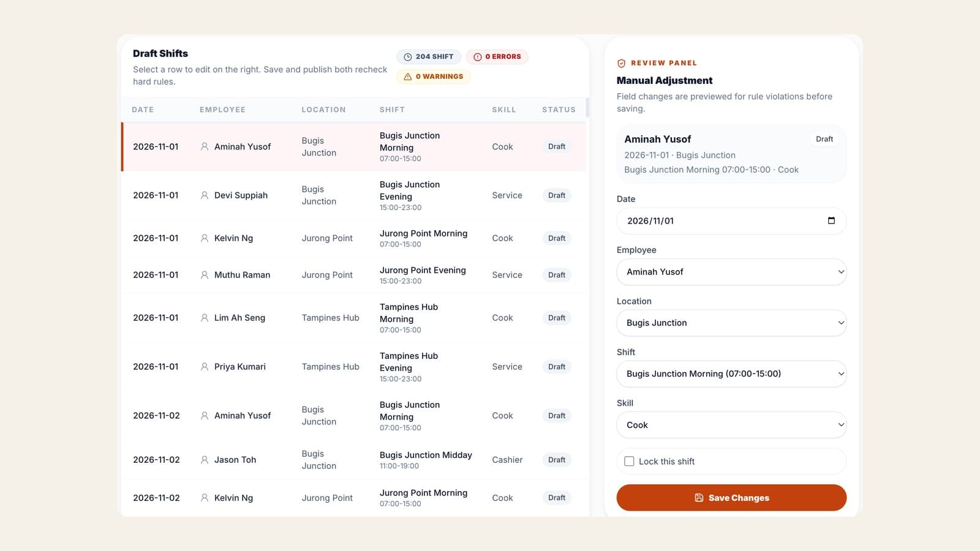Image resolution: width=980 pixels, height=551 pixels.
Task: Open the calendar picker icon in Date field
Action: (x=831, y=221)
